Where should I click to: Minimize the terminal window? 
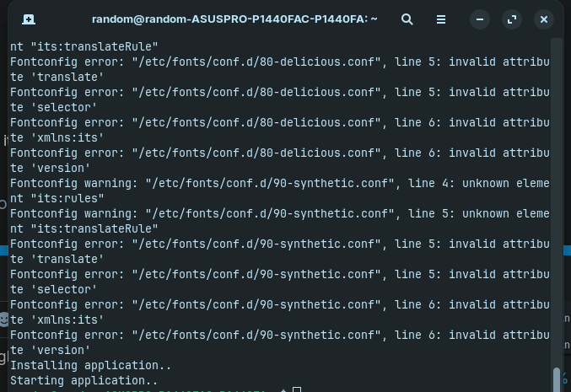(480, 19)
